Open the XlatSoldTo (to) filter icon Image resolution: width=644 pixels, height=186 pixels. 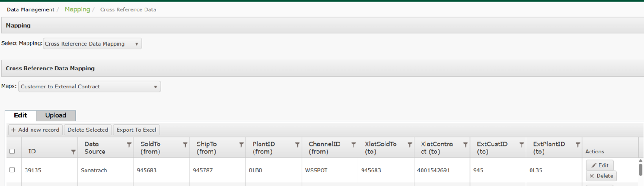tap(409, 144)
